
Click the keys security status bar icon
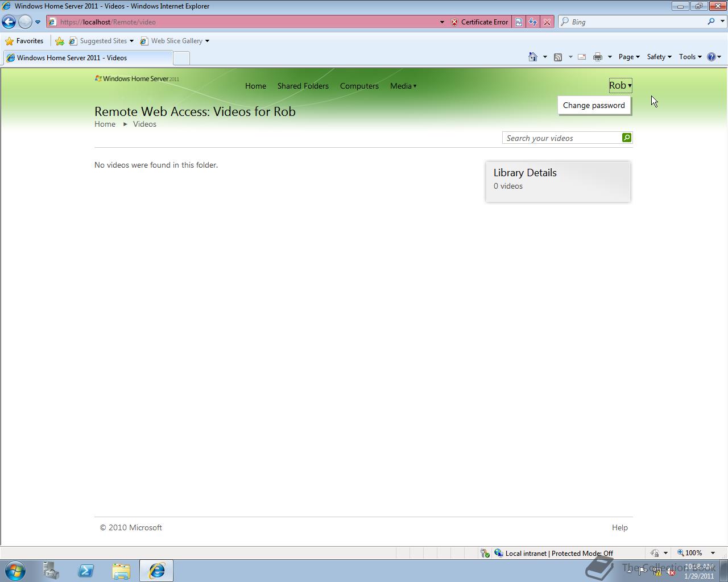pos(485,553)
